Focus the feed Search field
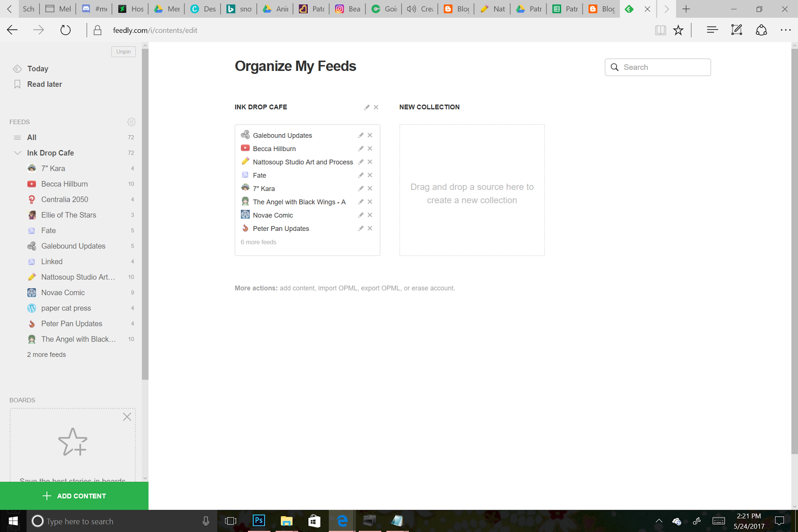The image size is (798, 532). pos(658,67)
